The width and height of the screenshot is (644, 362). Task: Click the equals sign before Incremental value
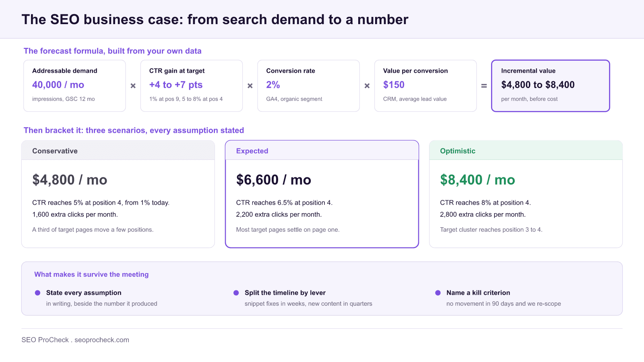pyautogui.click(x=484, y=86)
